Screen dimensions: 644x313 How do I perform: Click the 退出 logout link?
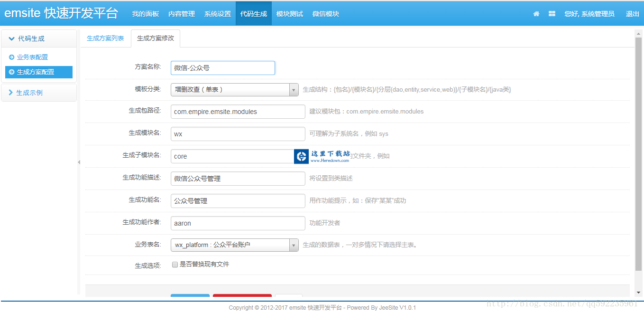pyautogui.click(x=632, y=14)
